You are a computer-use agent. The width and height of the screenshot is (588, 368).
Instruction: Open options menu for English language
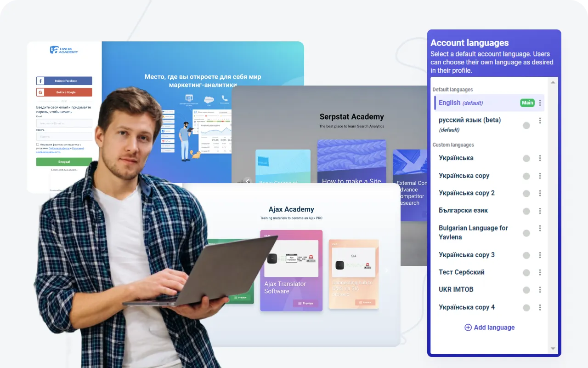point(540,103)
